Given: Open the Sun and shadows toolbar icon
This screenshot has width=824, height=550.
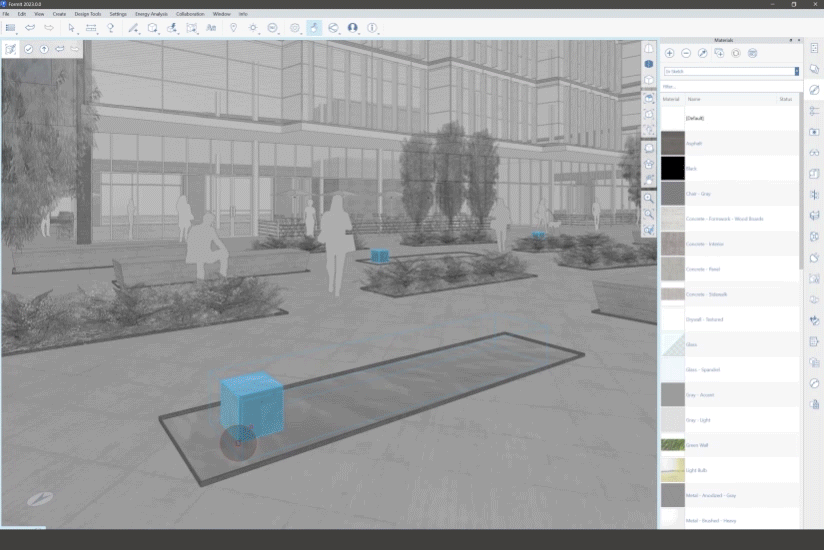Looking at the screenshot, I should point(254,28).
